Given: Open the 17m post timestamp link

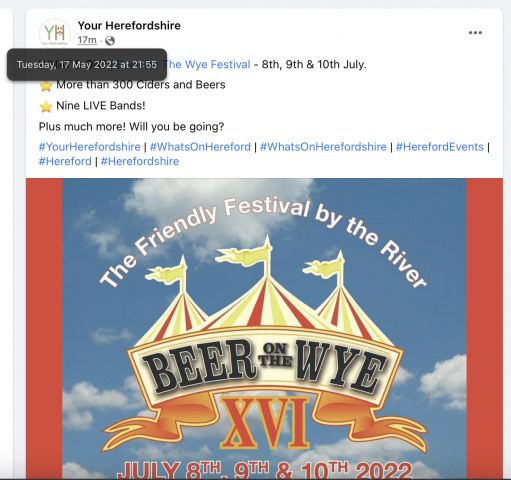Looking at the screenshot, I should [x=87, y=40].
